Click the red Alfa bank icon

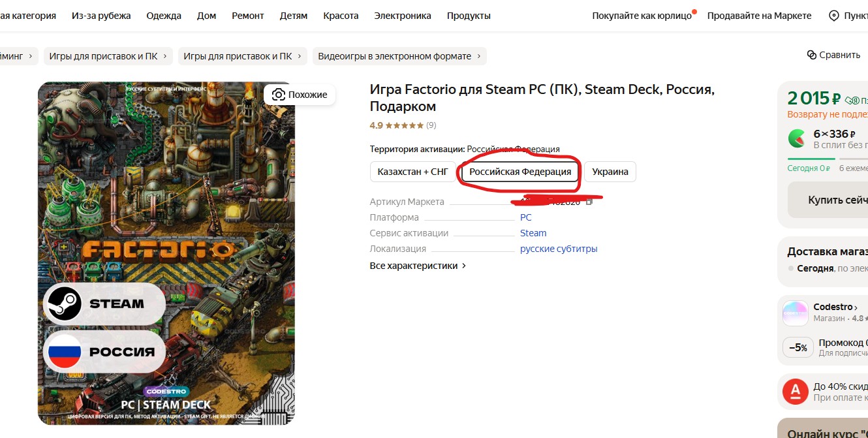(796, 392)
